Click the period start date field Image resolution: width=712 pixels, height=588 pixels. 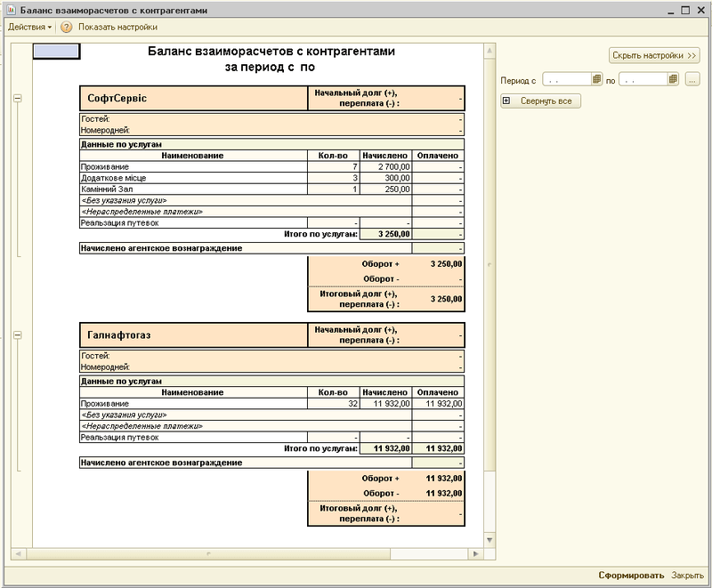click(566, 80)
